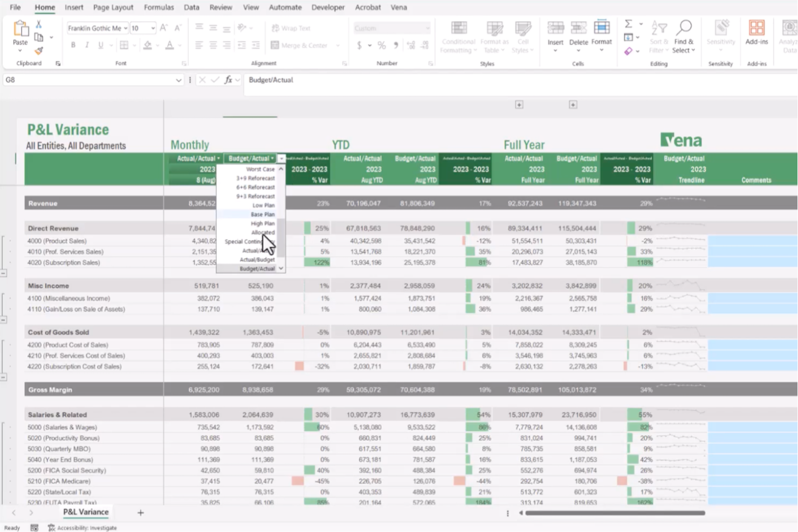Open the File menu
Viewport: 798px width, 532px height.
click(15, 7)
